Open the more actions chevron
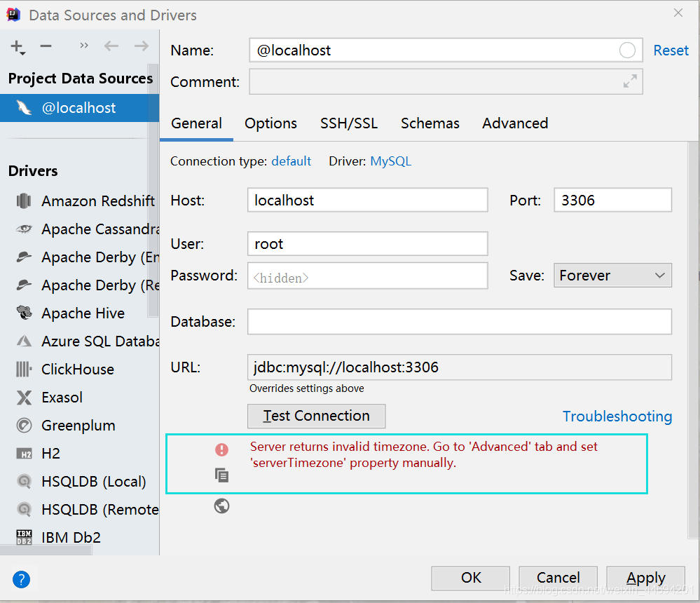 [x=83, y=46]
